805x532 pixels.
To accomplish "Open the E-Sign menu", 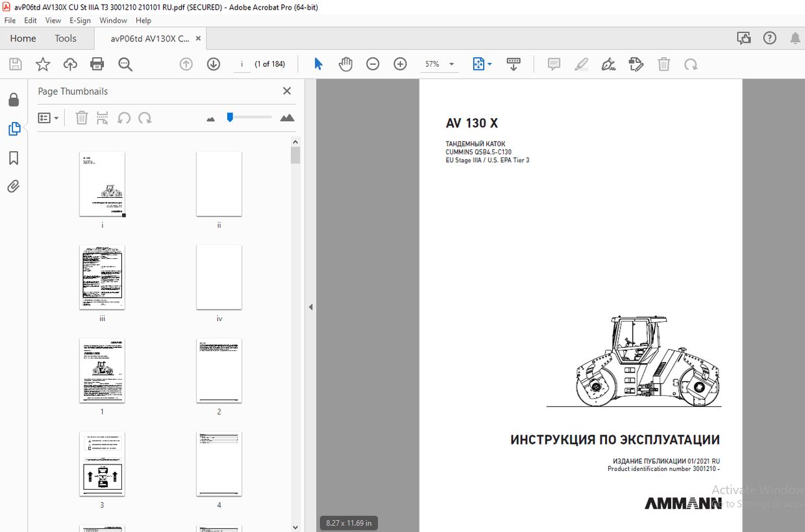I will (80, 20).
